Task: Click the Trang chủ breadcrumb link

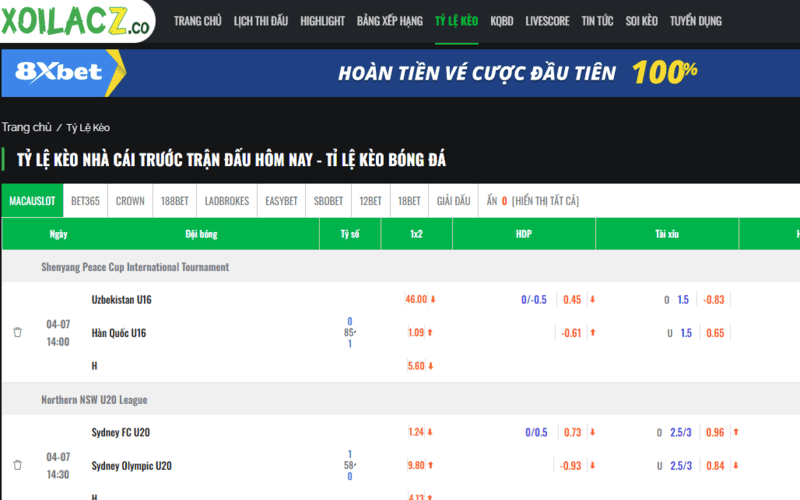Action: point(27,127)
